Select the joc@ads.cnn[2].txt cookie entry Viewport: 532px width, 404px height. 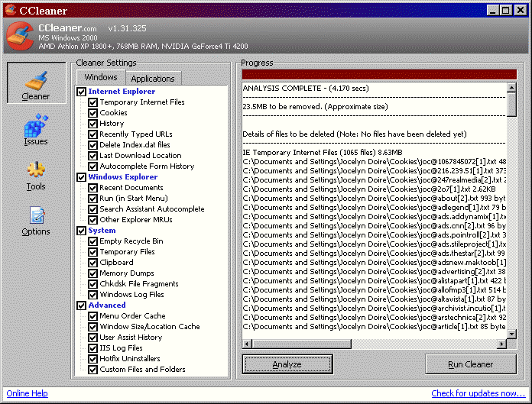[x=375, y=226]
